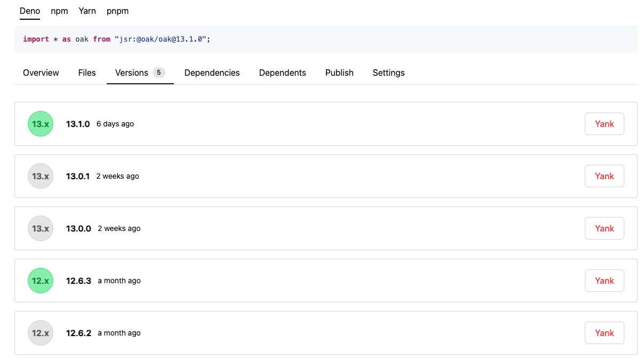Screen dimensions: 644x359
Task: Open version 13.1.0 link
Action: tap(78, 124)
